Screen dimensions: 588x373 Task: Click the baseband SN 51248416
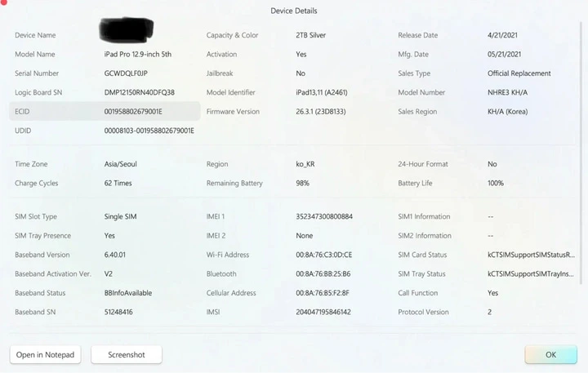pyautogui.click(x=118, y=312)
